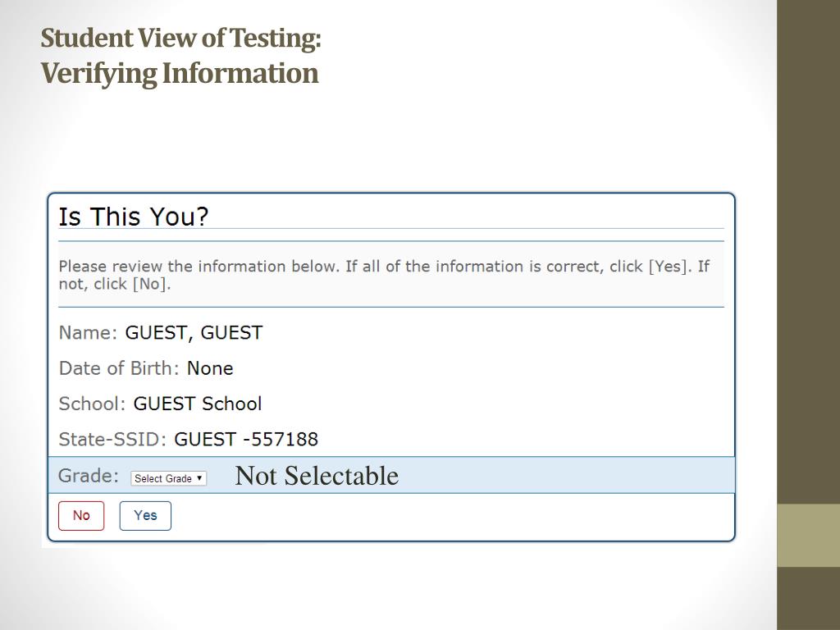840x630 pixels.
Task: Click the [No] mention in instructions
Action: pos(152,284)
